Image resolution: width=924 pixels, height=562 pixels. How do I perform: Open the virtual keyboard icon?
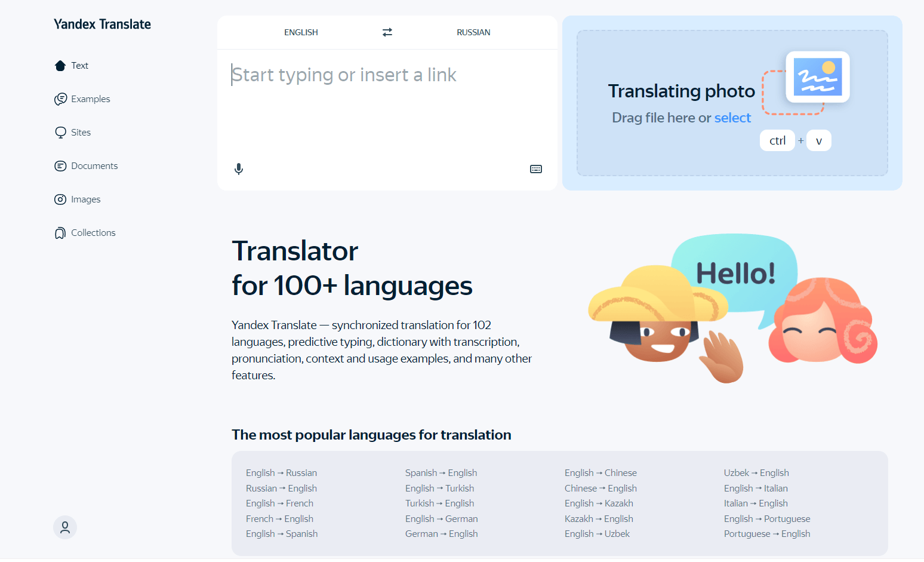536,169
